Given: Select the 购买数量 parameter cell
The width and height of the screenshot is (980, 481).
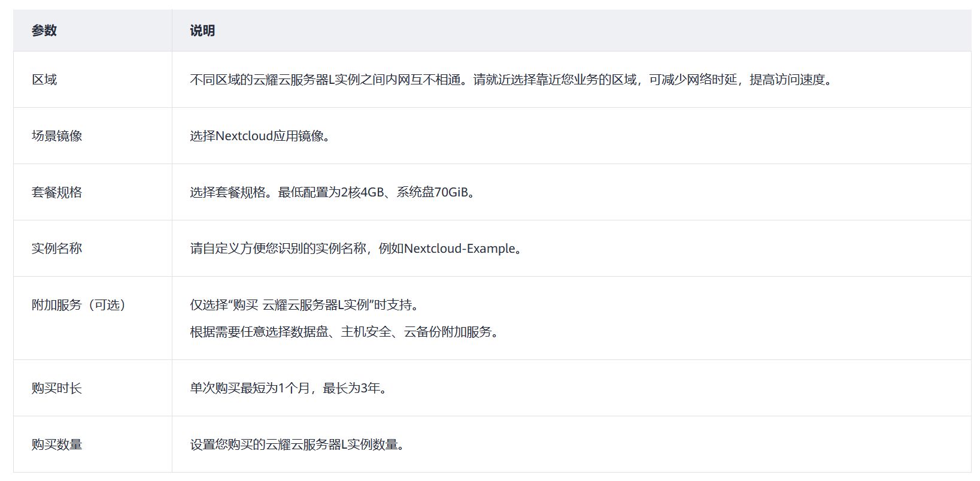Looking at the screenshot, I should click(93, 444).
